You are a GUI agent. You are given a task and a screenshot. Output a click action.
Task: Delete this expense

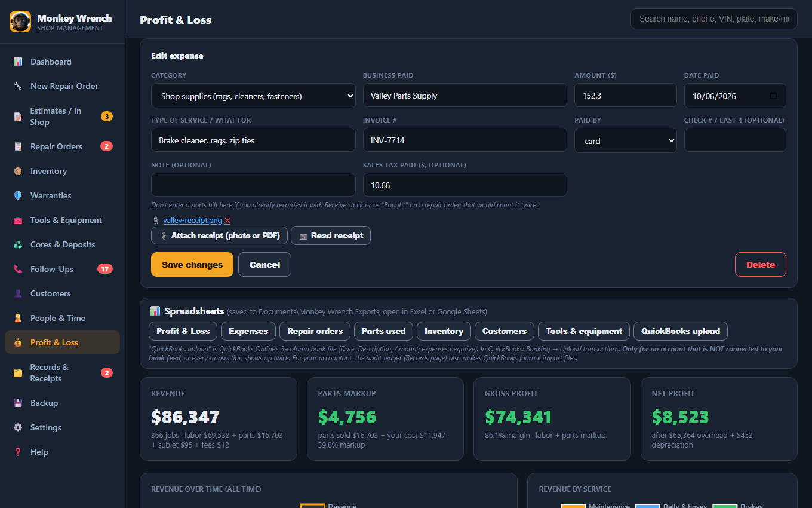[x=760, y=265]
